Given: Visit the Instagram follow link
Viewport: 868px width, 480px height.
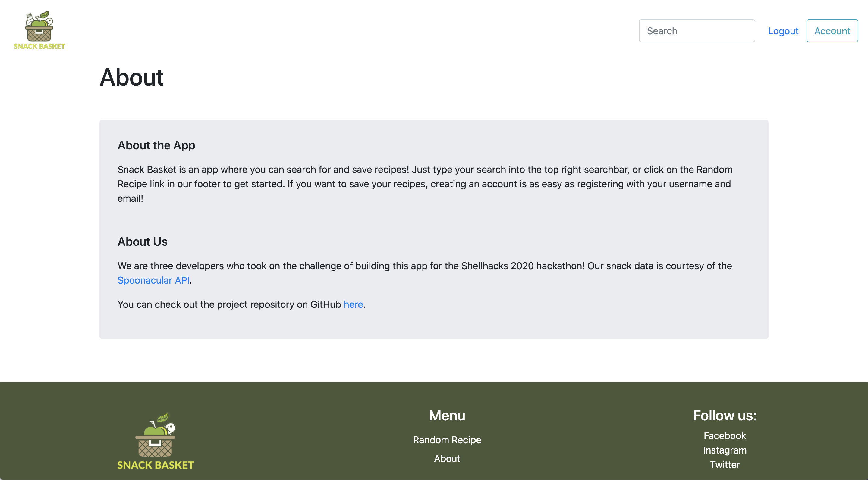Looking at the screenshot, I should pos(725,450).
